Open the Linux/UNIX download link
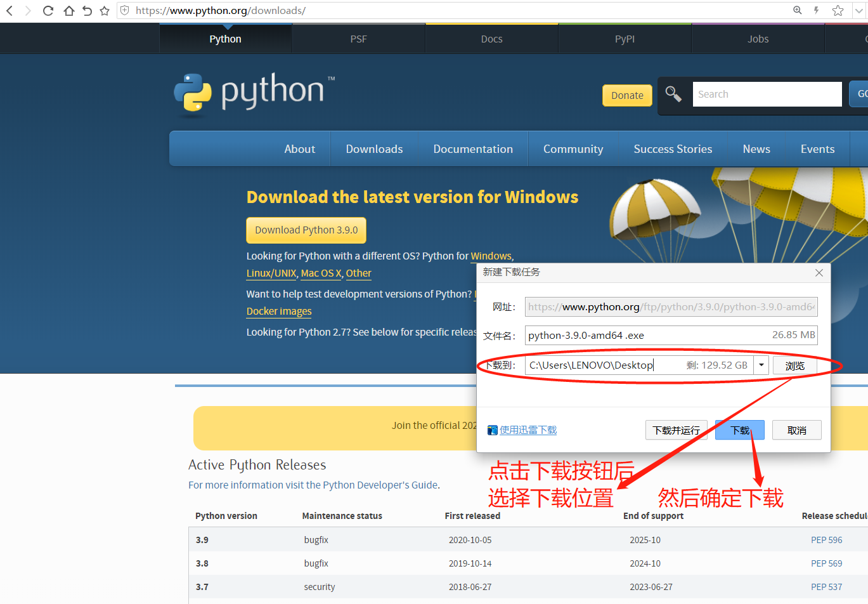 point(271,273)
